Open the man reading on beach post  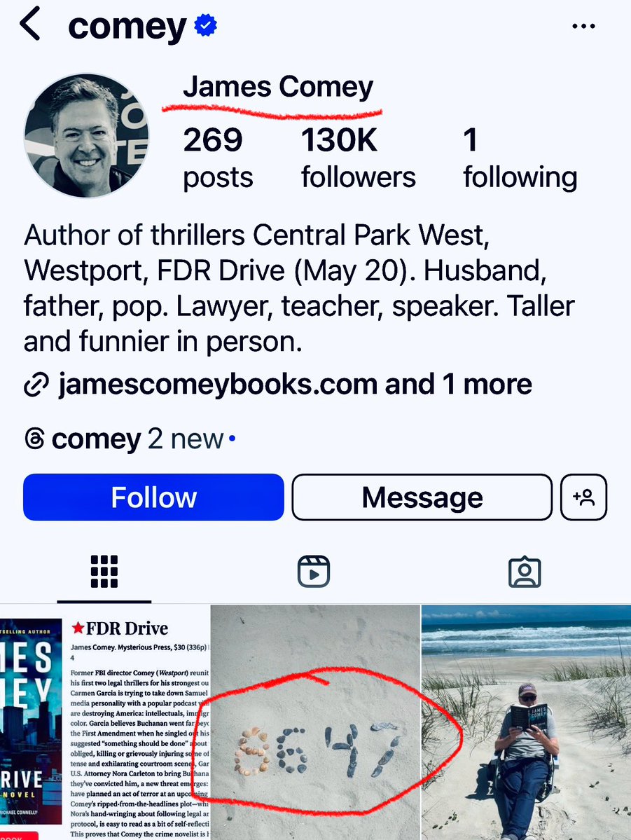(x=527, y=722)
